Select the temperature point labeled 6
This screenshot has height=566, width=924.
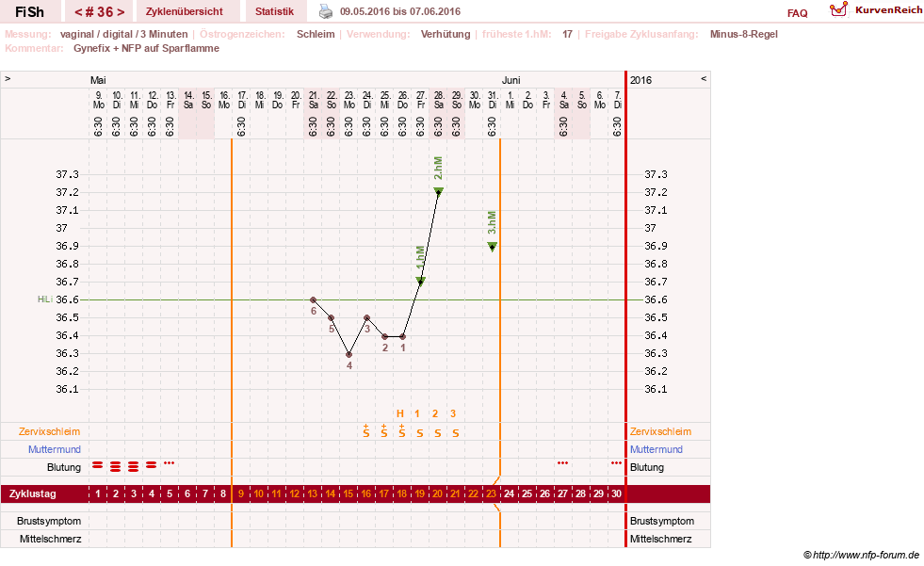pos(314,299)
